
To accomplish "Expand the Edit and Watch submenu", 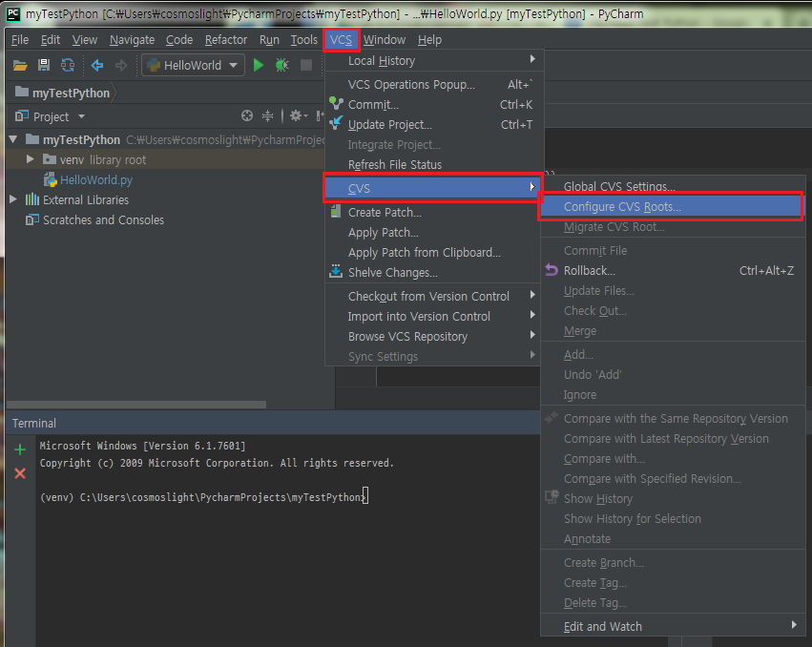I will pos(794,625).
